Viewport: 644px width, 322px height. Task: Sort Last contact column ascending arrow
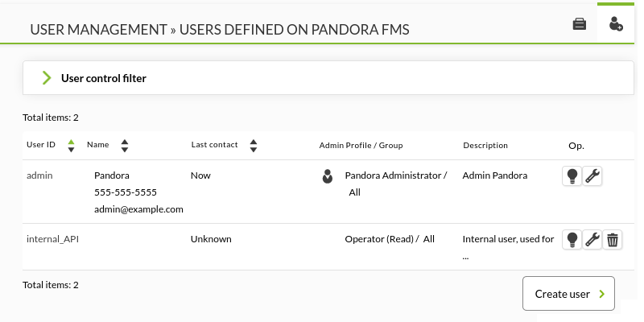[x=254, y=142]
